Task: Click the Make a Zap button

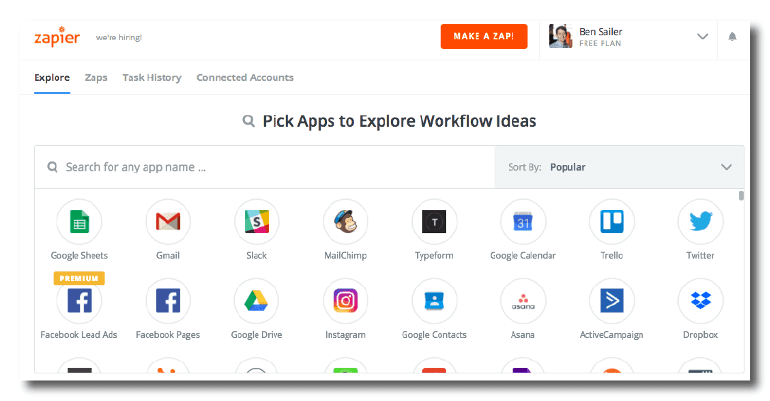Action: point(484,36)
